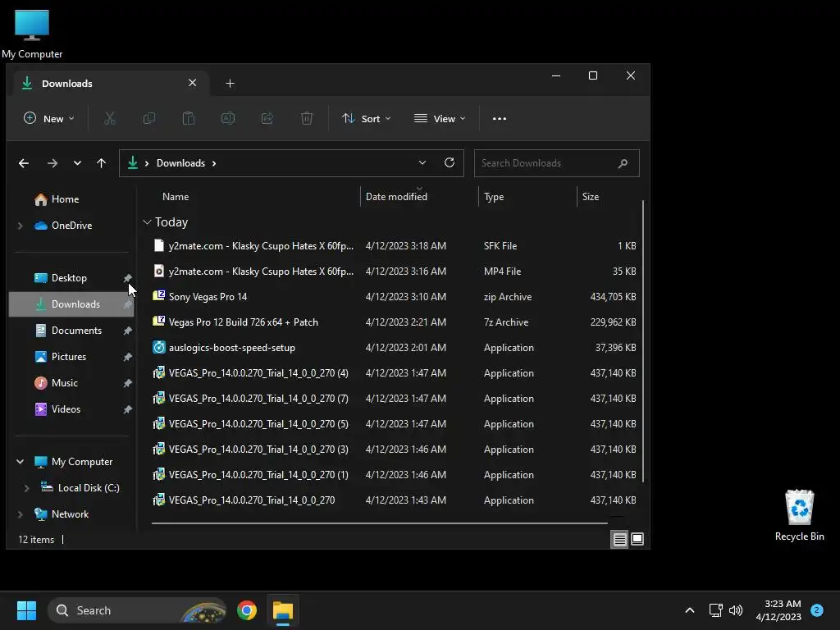Open taskbar clock showing 3:23 AM
Viewport: 840px width, 630px height.
point(778,610)
